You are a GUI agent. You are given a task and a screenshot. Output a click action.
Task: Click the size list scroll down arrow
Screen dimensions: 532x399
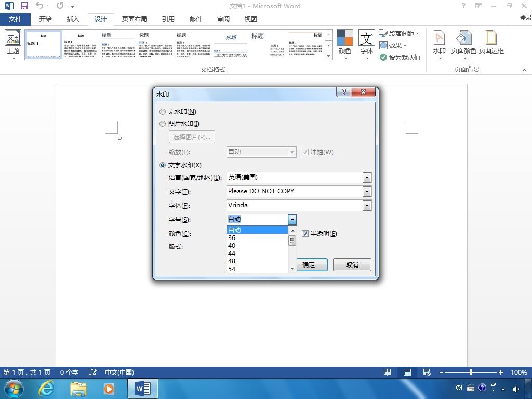pyautogui.click(x=292, y=269)
